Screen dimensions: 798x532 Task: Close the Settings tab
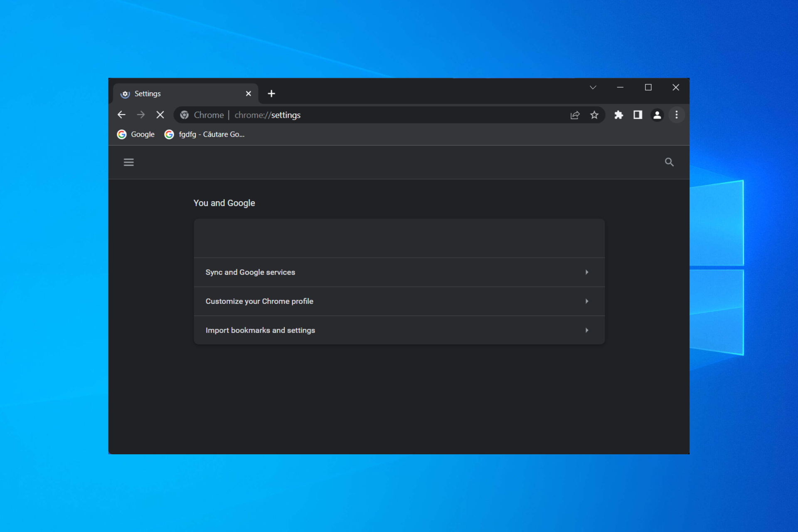(249, 94)
